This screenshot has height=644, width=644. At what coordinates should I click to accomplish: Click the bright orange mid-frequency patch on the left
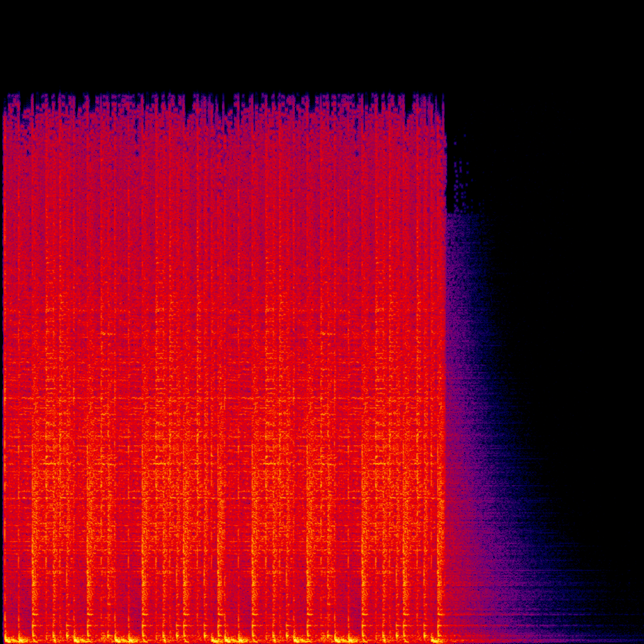[50, 434]
